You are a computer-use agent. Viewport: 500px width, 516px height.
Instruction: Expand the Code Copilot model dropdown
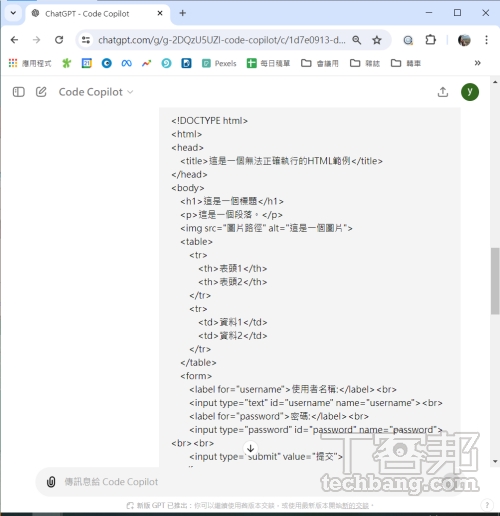coord(96,92)
